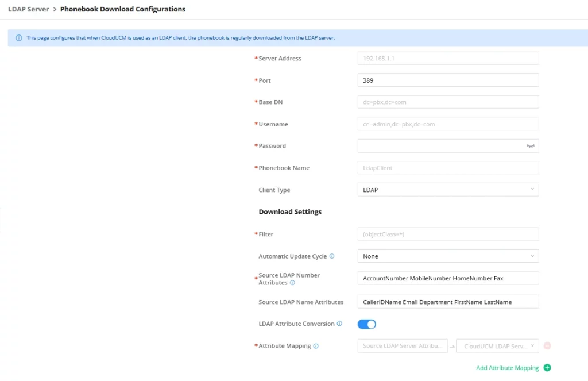
Task: Show password with the eye icon
Action: [x=530, y=146]
